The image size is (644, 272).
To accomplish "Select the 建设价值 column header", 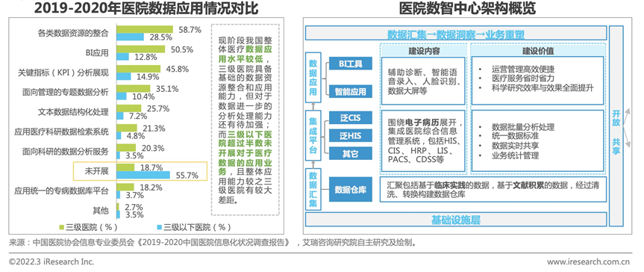I will pos(537,51).
